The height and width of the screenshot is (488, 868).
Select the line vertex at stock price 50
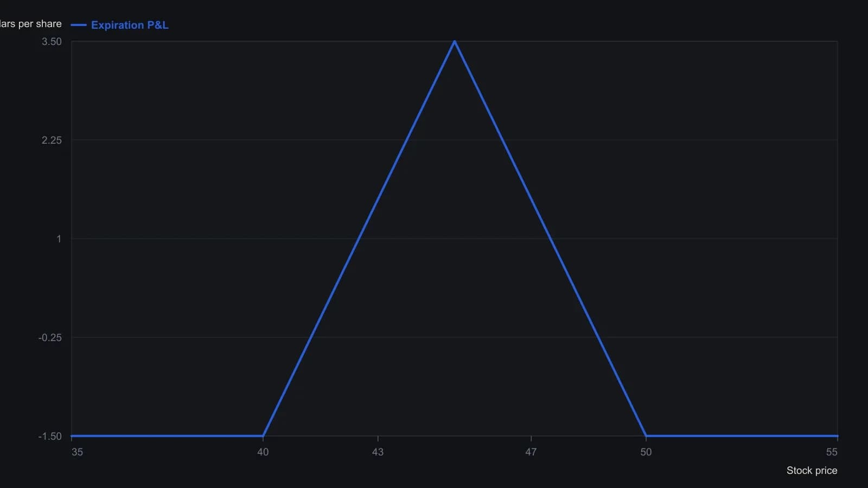point(646,435)
